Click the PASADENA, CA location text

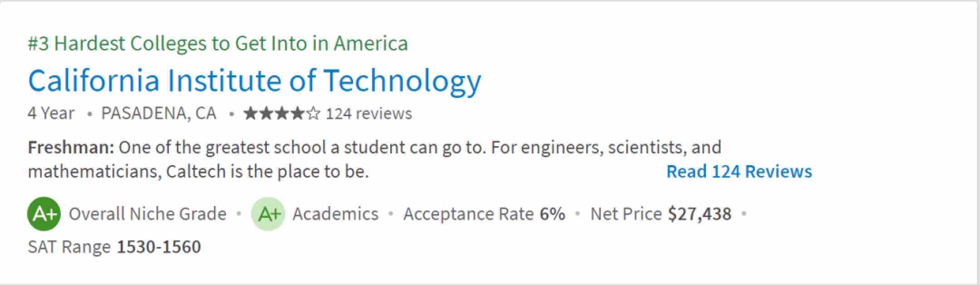158,113
